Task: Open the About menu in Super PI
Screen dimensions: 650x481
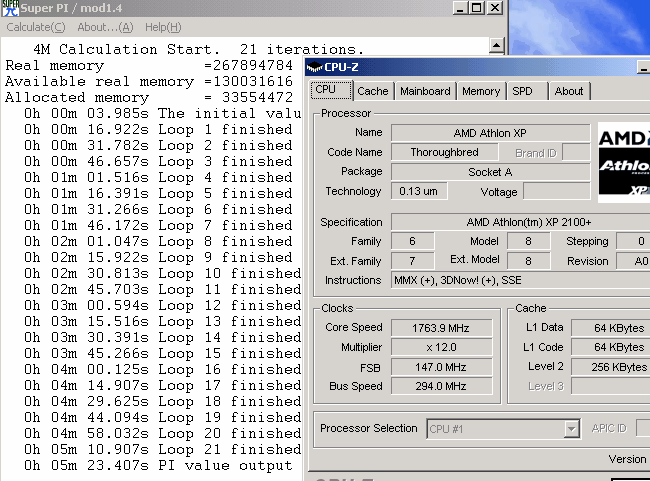Action: pyautogui.click(x=105, y=27)
